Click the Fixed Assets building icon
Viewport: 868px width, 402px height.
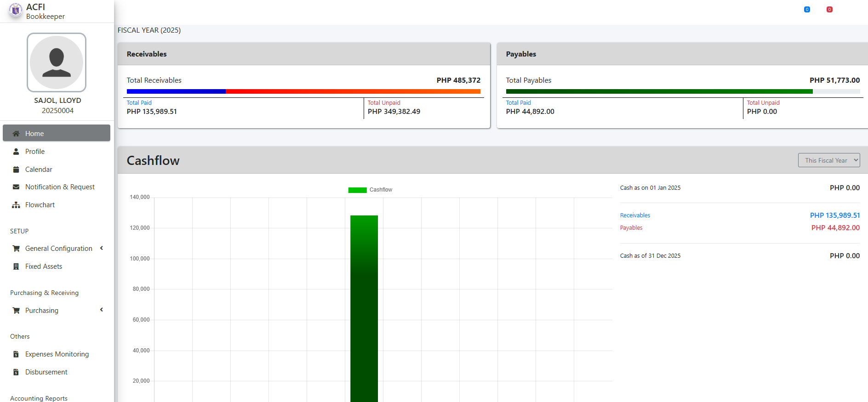click(16, 266)
